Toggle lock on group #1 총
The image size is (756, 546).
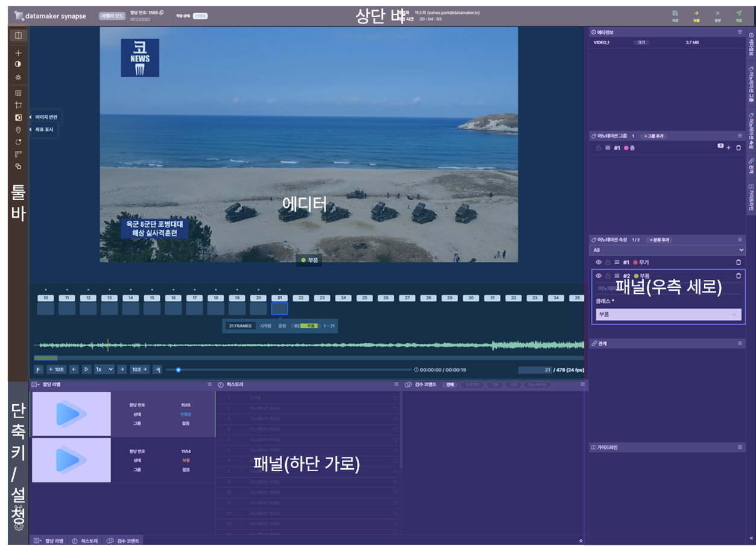coord(599,148)
